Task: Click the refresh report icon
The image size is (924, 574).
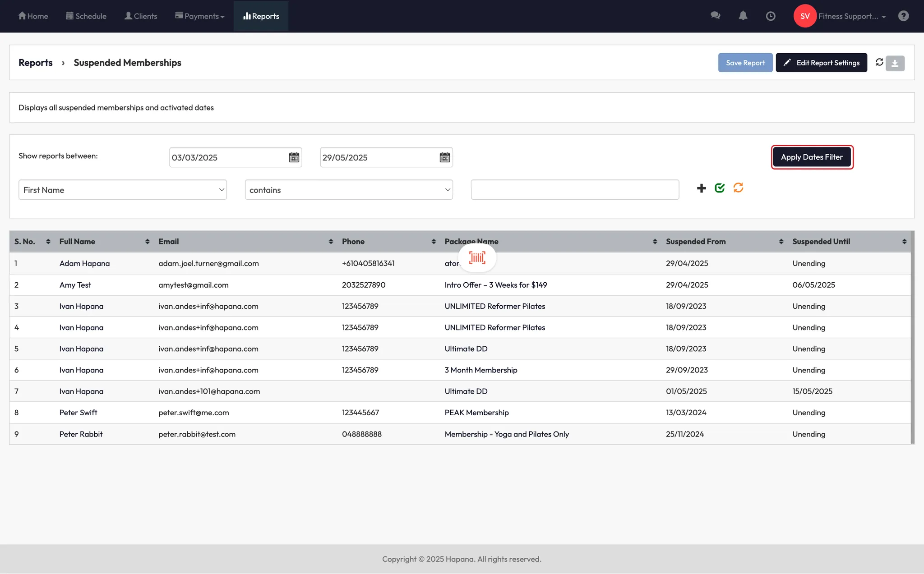Action: [x=879, y=62]
